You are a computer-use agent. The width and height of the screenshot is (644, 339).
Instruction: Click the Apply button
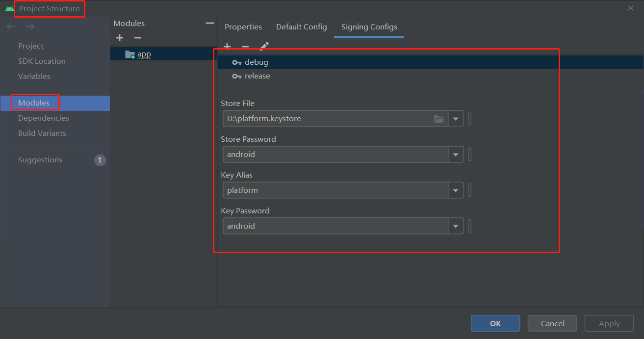(609, 323)
